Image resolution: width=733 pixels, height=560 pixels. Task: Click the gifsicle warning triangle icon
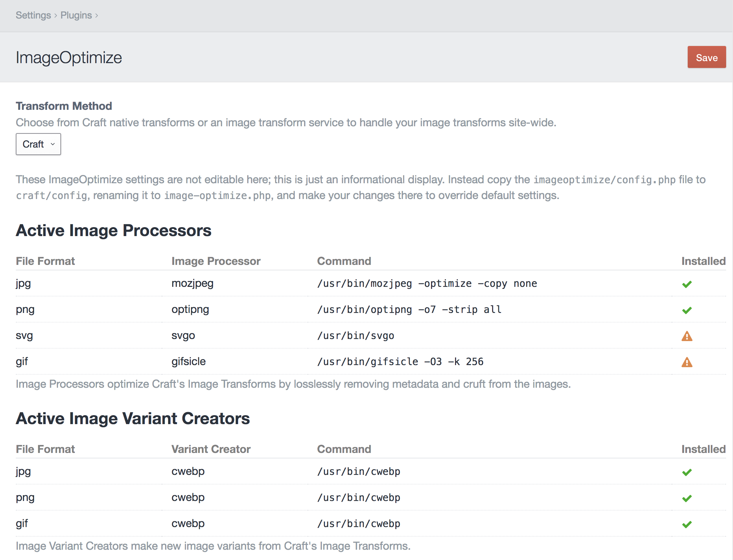(687, 362)
